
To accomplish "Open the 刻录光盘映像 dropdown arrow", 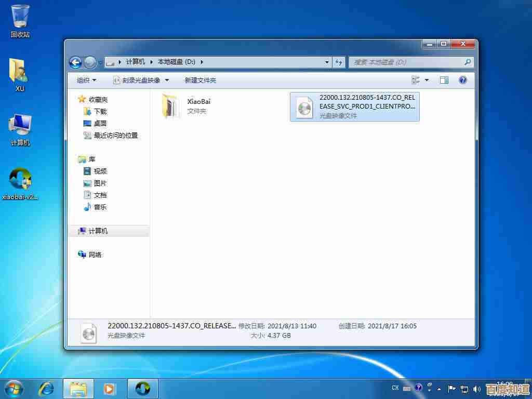I will pos(167,80).
